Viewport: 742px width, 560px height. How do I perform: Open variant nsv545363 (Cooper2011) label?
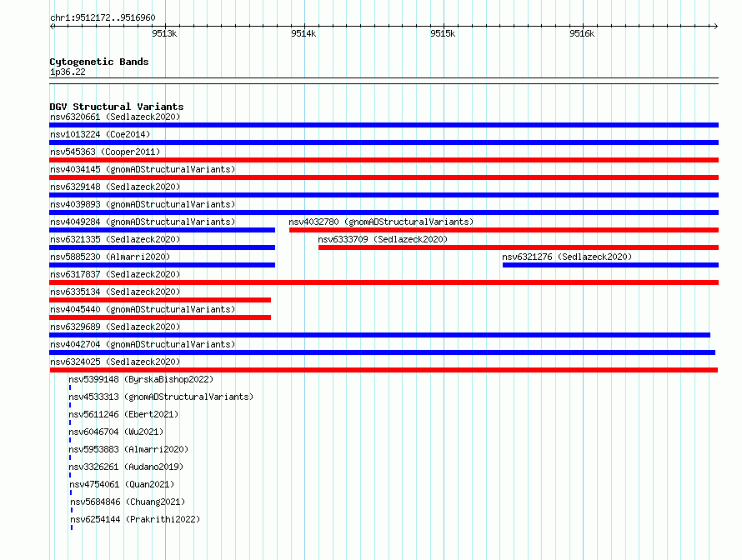[105, 152]
